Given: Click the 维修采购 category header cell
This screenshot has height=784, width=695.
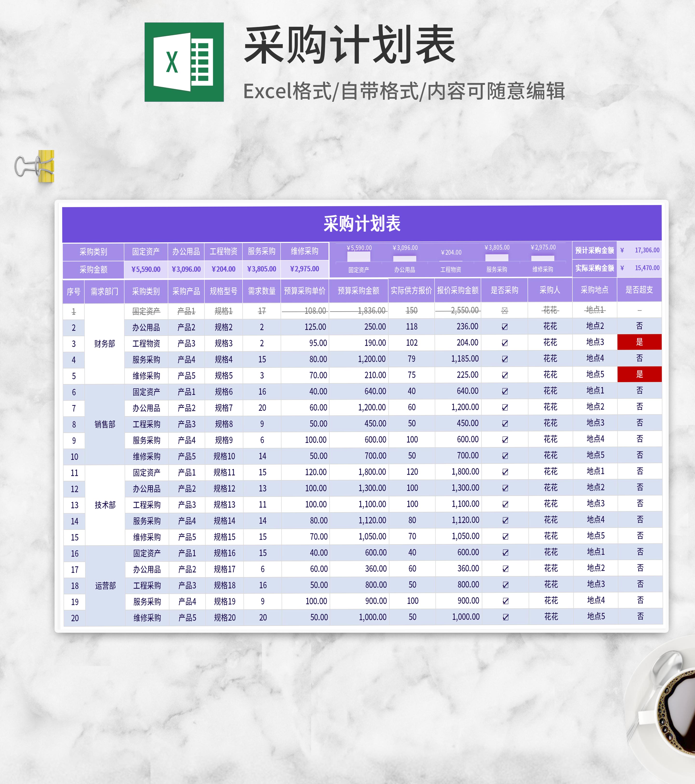Looking at the screenshot, I should 304,251.
